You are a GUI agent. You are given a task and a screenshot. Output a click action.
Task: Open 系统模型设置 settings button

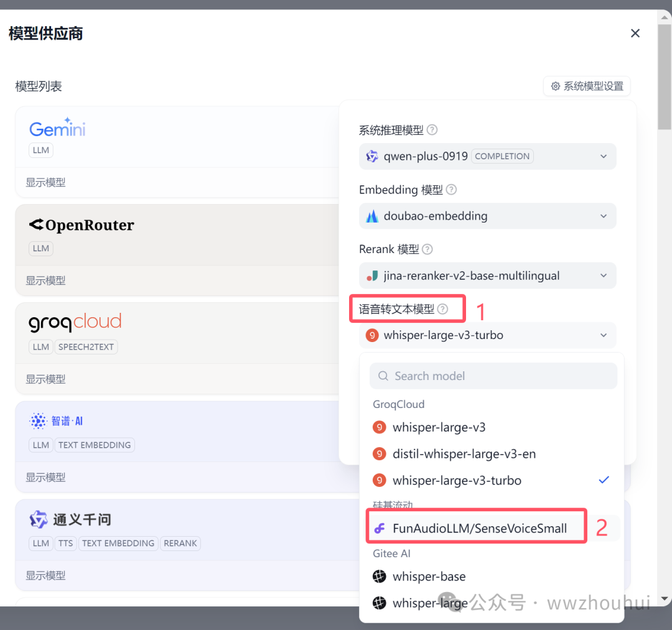click(x=587, y=86)
